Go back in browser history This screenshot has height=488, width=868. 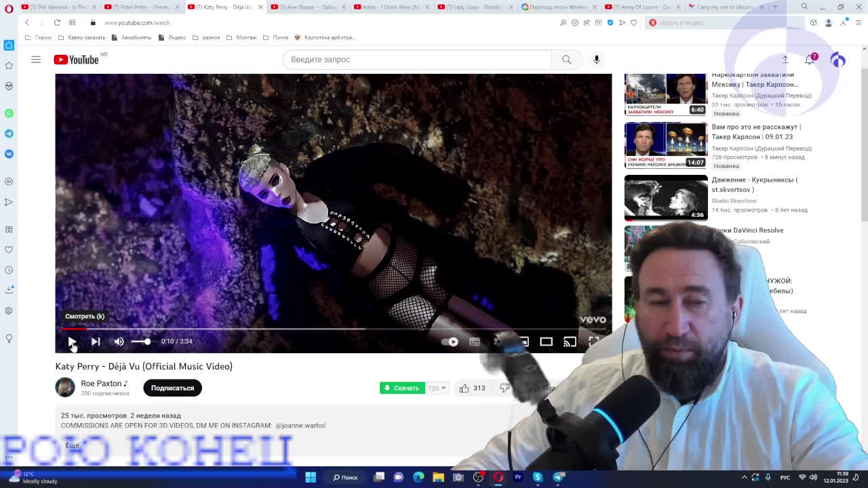pyautogui.click(x=27, y=23)
